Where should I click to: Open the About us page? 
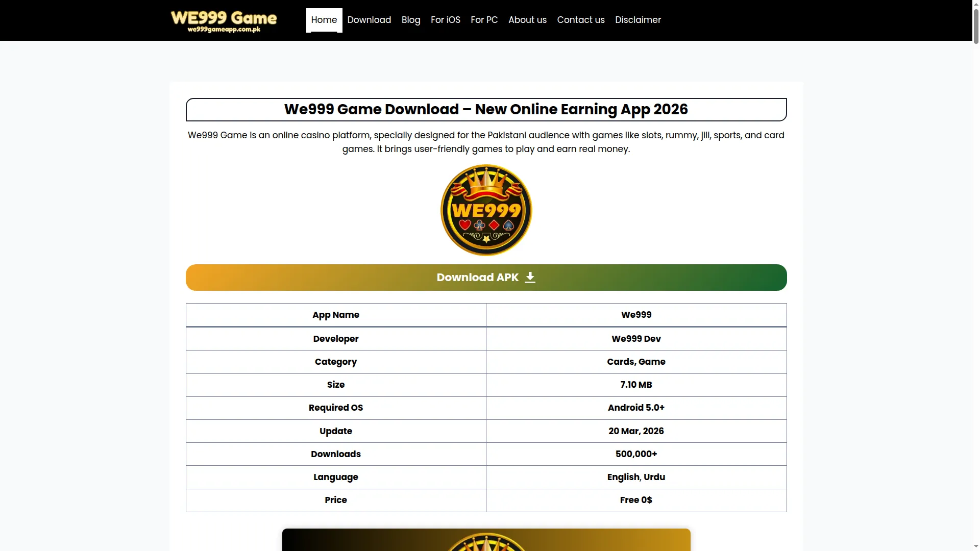point(527,20)
